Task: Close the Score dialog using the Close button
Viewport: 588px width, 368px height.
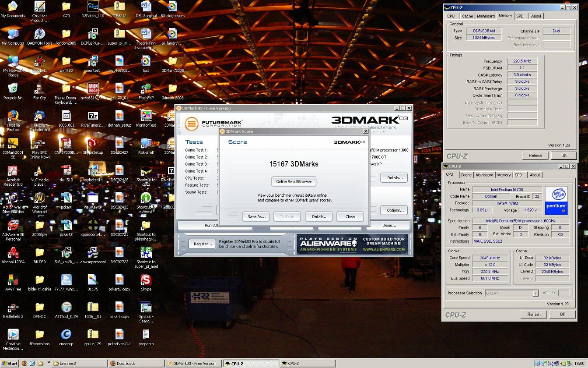Action: point(350,216)
